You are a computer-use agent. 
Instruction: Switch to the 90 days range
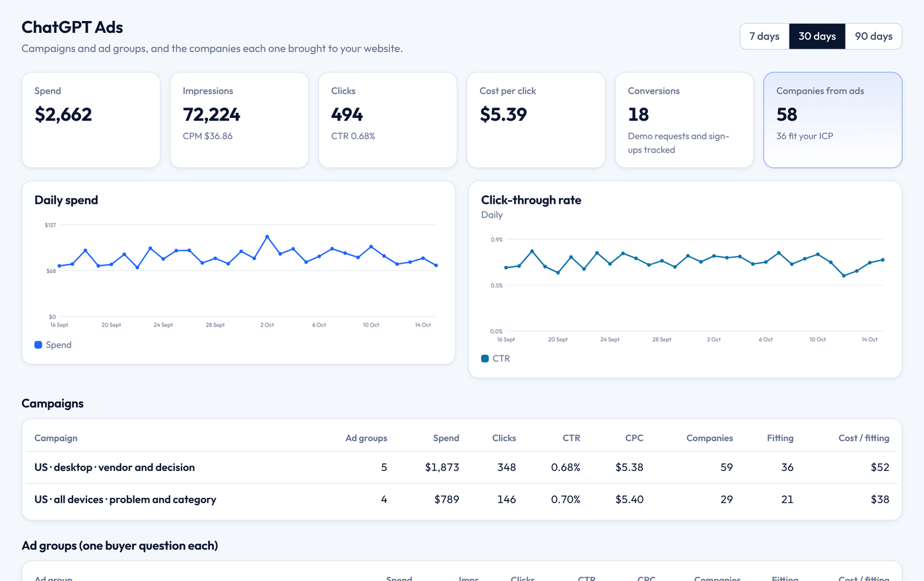pos(874,36)
